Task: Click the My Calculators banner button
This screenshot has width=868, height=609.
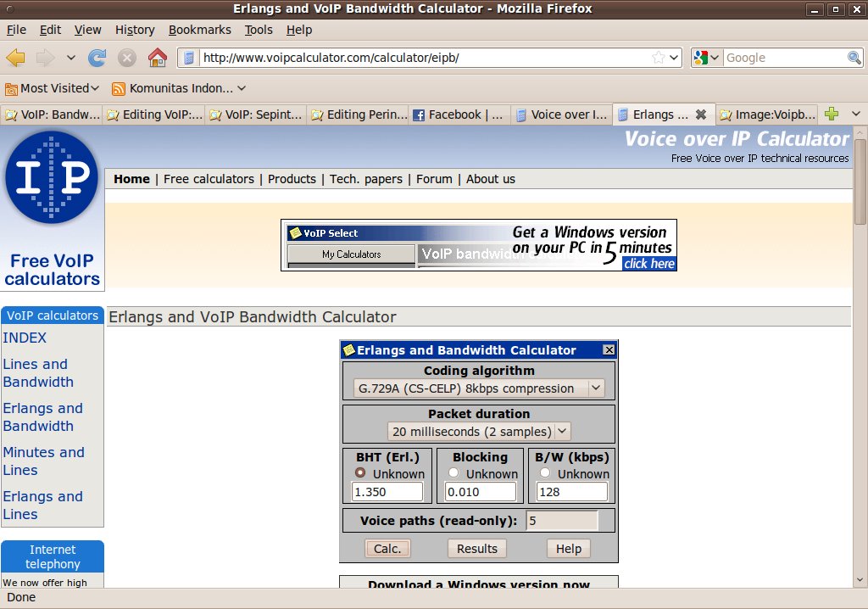Action: coord(352,254)
